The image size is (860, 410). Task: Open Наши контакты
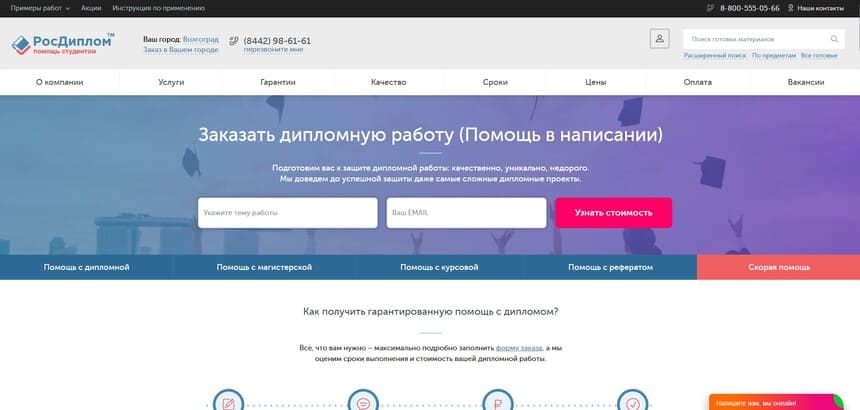tap(821, 8)
